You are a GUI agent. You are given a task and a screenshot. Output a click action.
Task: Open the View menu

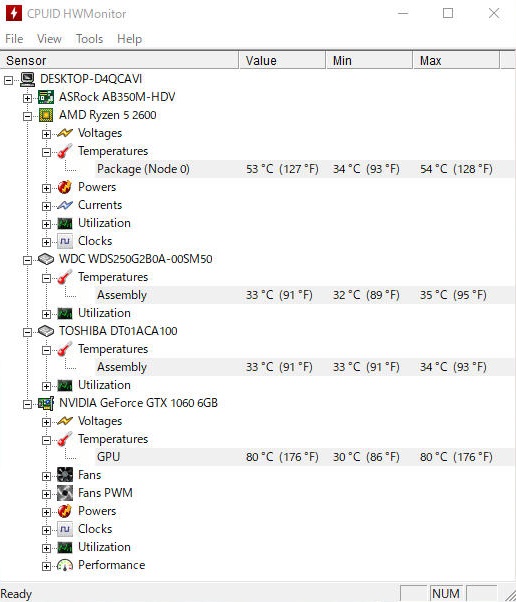pos(49,39)
